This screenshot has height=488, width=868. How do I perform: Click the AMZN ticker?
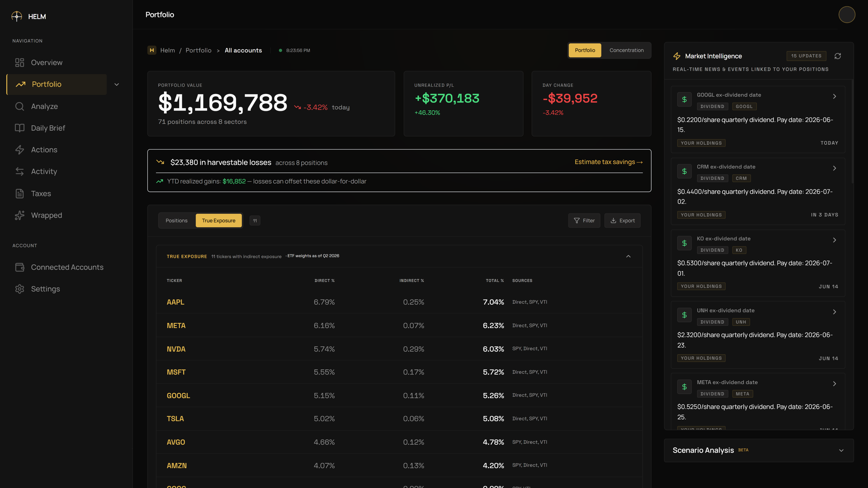(176, 466)
